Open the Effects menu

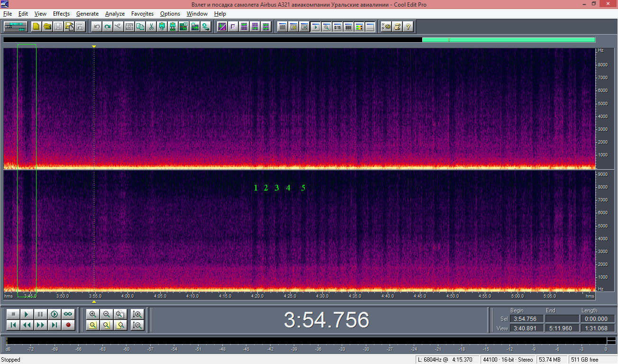[61, 14]
